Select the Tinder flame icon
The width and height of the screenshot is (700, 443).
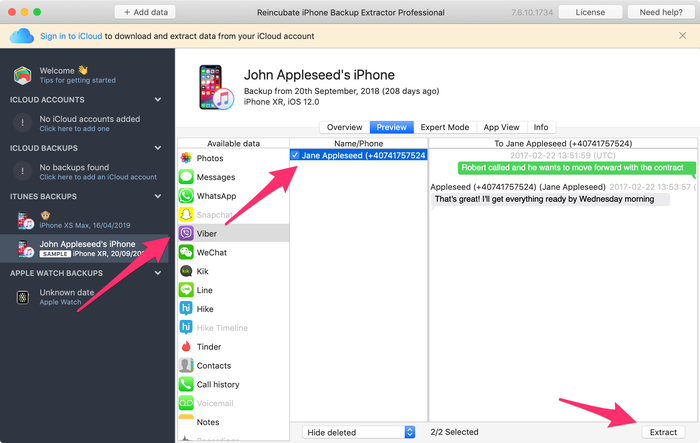click(x=186, y=346)
